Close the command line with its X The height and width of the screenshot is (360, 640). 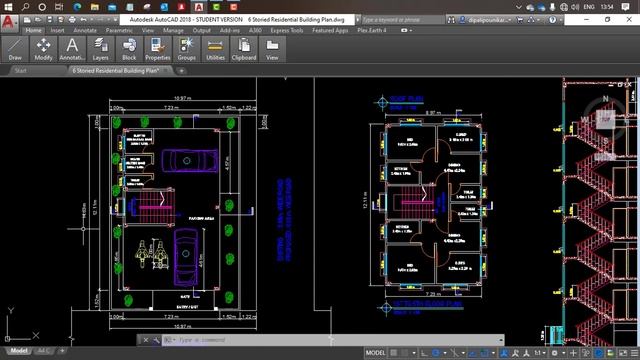[146, 340]
